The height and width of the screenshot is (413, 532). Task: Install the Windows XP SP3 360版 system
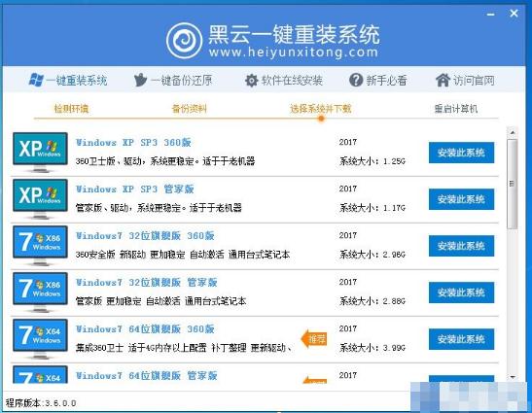click(x=461, y=153)
